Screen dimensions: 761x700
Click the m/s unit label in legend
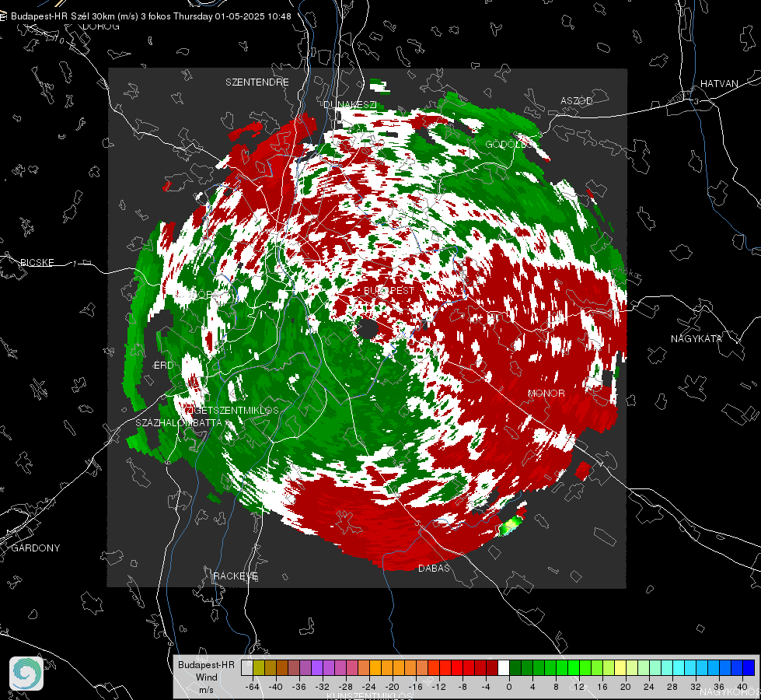(x=206, y=689)
